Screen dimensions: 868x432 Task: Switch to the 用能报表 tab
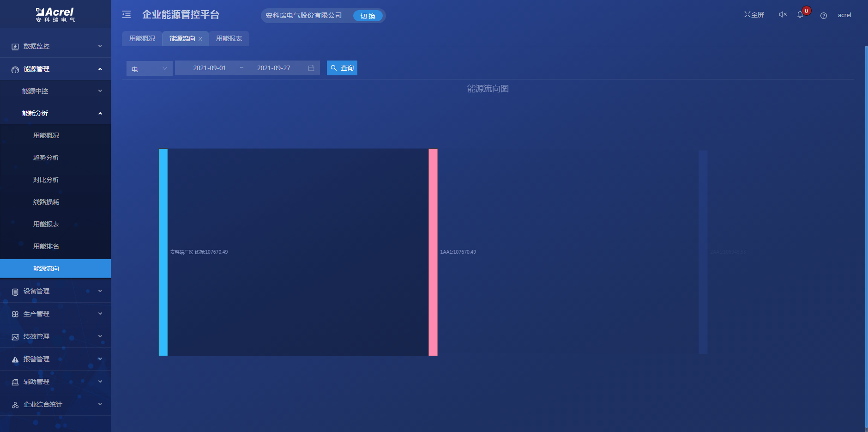[x=229, y=39]
